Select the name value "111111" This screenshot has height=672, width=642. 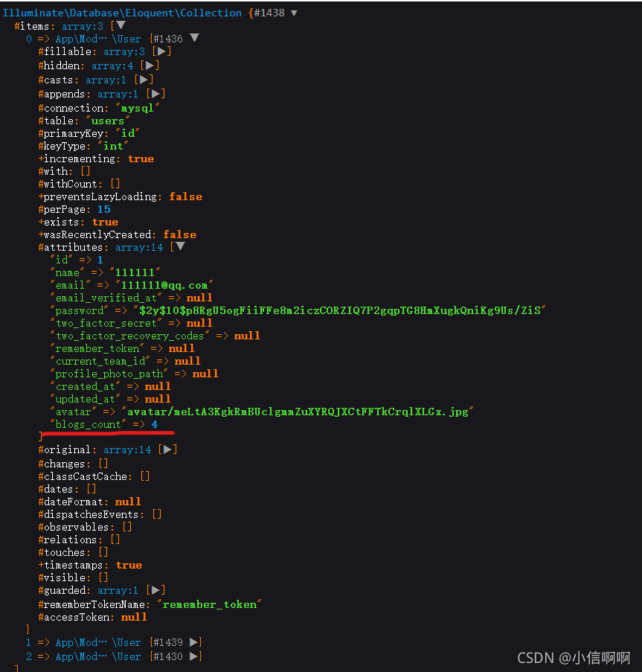coord(135,272)
